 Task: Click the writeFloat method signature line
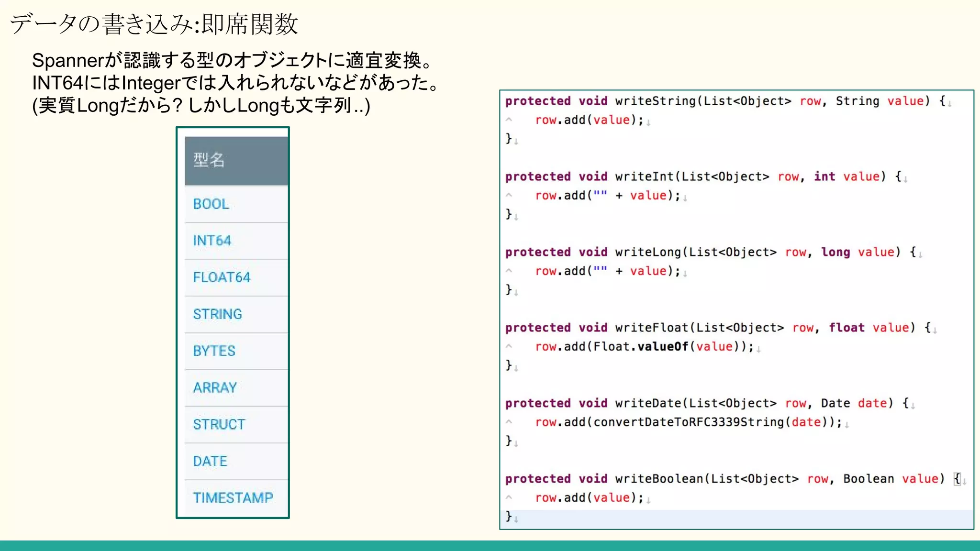point(718,328)
